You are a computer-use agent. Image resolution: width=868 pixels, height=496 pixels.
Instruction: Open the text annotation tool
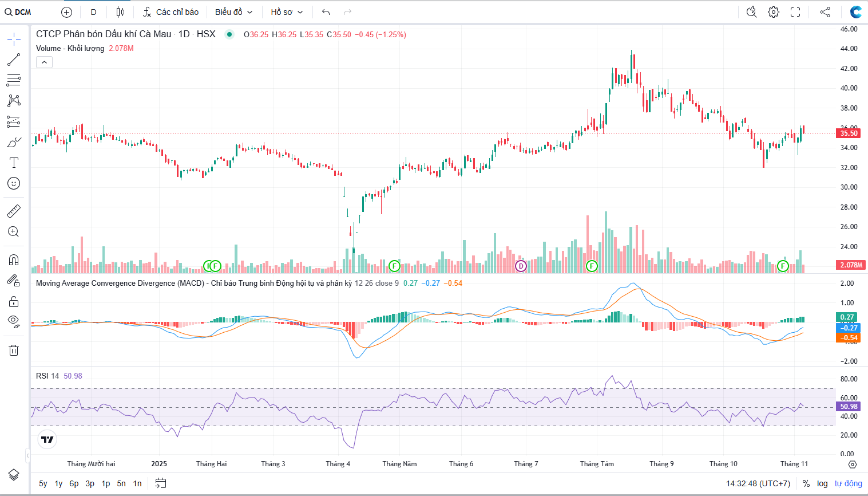pyautogui.click(x=14, y=163)
